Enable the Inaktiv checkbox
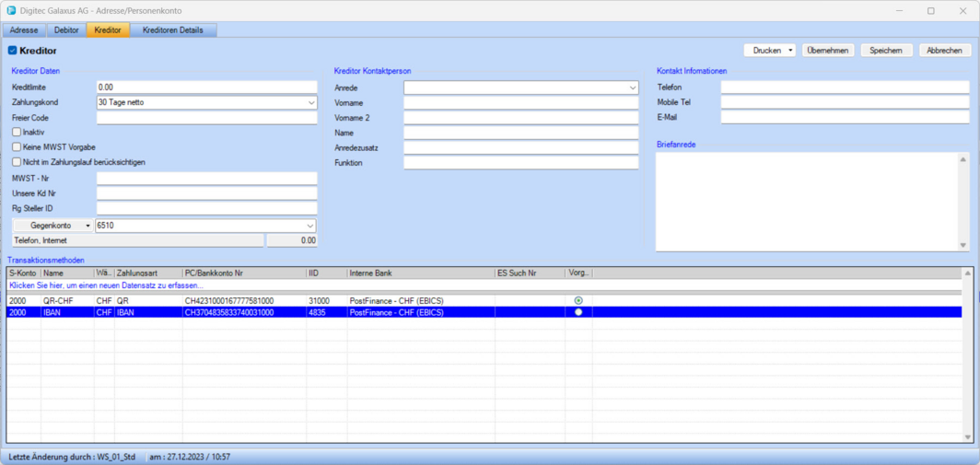Image resolution: width=980 pixels, height=465 pixels. click(x=17, y=133)
